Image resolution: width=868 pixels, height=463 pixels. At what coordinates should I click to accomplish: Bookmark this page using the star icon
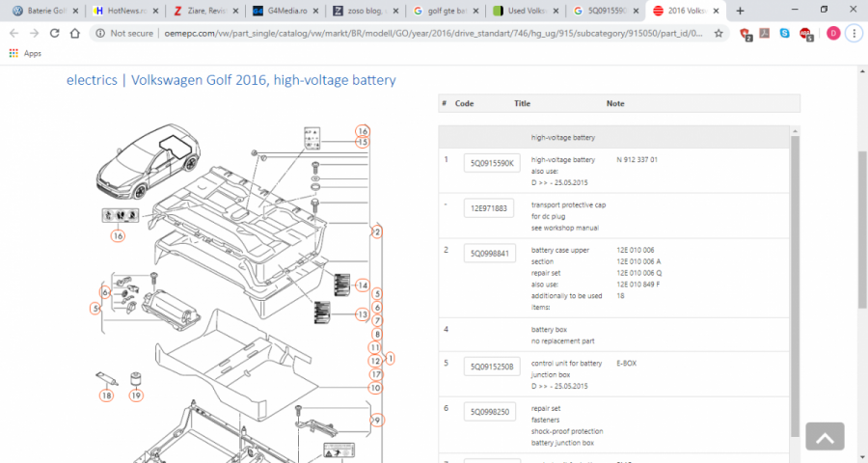719,33
